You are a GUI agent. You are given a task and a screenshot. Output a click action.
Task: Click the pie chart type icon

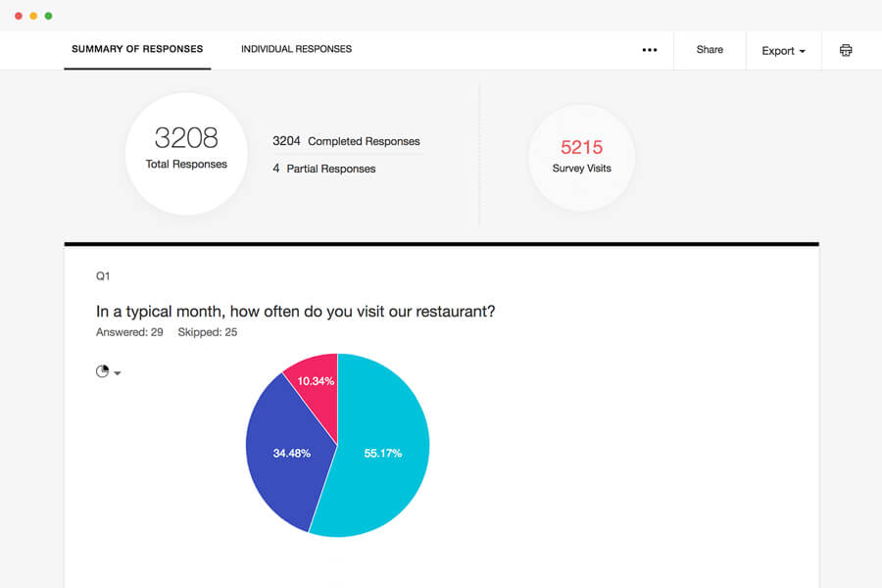[102, 371]
